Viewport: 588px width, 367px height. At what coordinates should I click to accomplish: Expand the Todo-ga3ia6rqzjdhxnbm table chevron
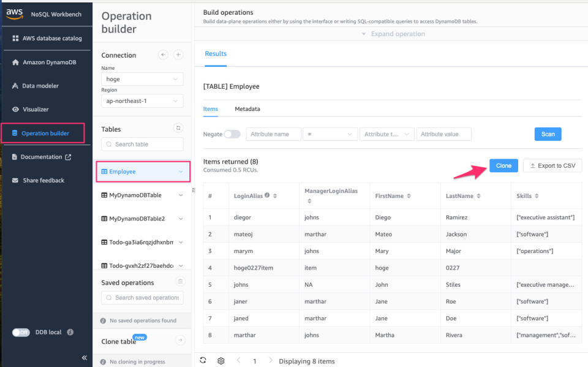[x=181, y=243]
